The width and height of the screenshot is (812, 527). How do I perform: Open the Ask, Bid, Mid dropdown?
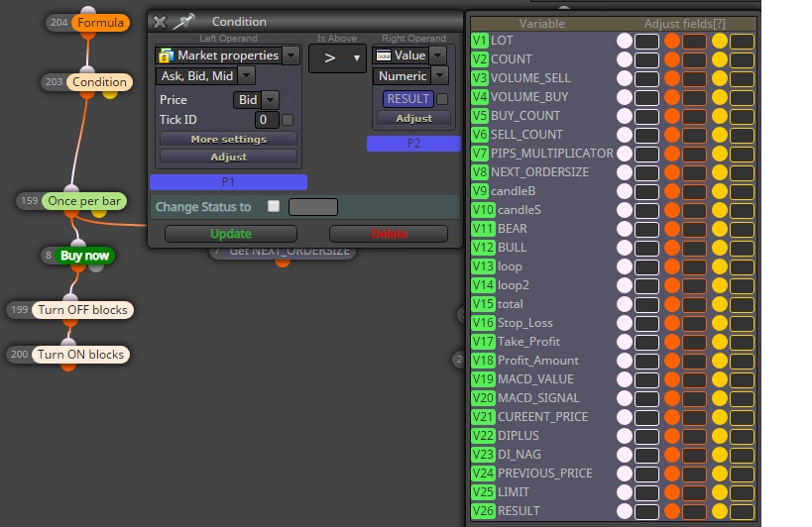coord(247,76)
